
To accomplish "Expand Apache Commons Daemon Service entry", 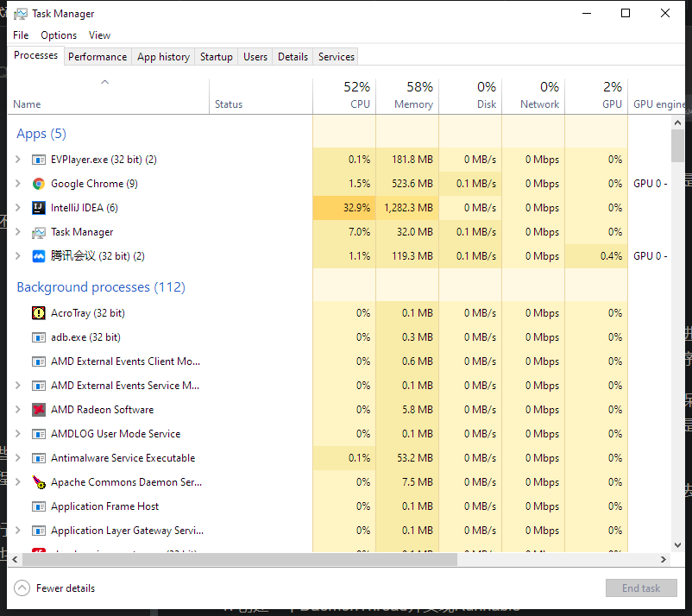I will [x=17, y=482].
